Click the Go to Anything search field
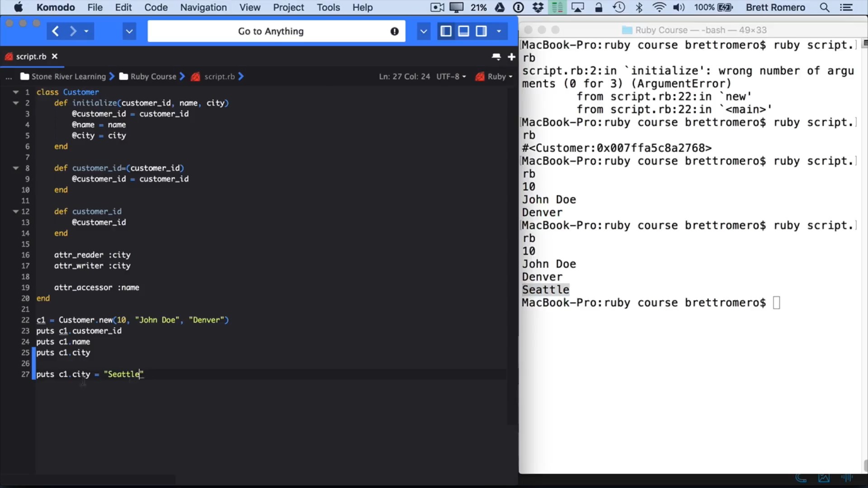The image size is (868, 488). pyautogui.click(x=270, y=31)
